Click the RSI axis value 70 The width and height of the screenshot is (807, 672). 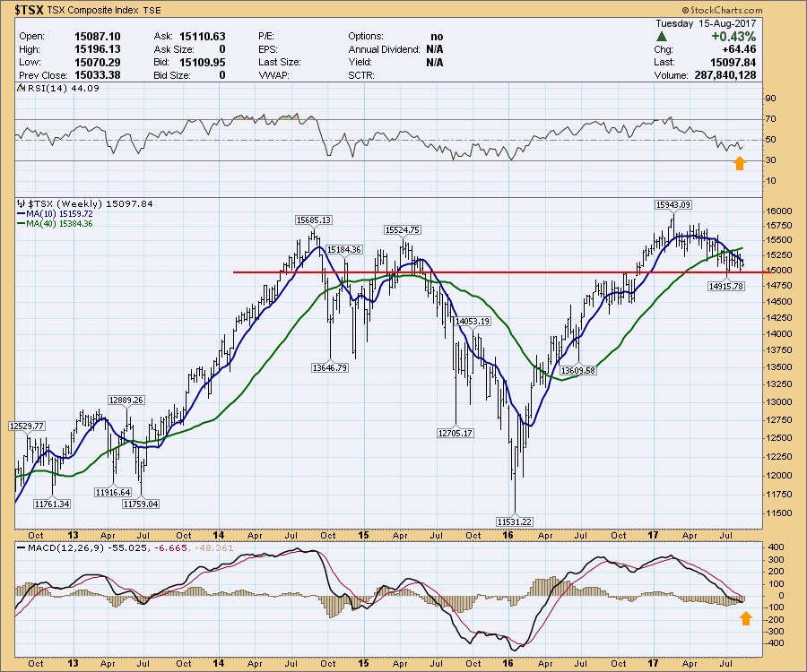(770, 119)
